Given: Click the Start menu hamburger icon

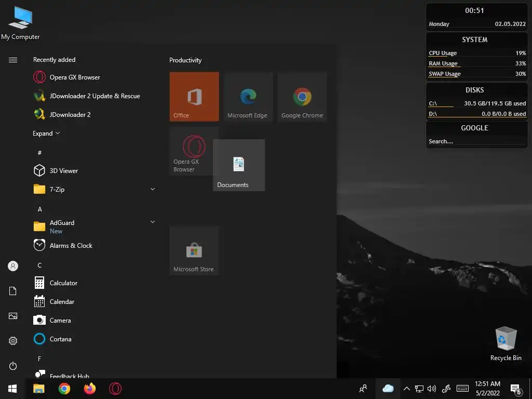Looking at the screenshot, I should tap(13, 60).
